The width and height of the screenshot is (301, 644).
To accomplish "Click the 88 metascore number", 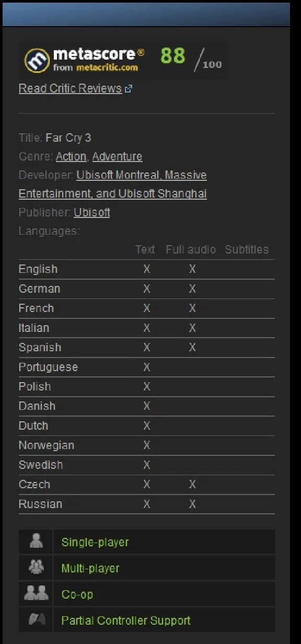I will pyautogui.click(x=173, y=56).
